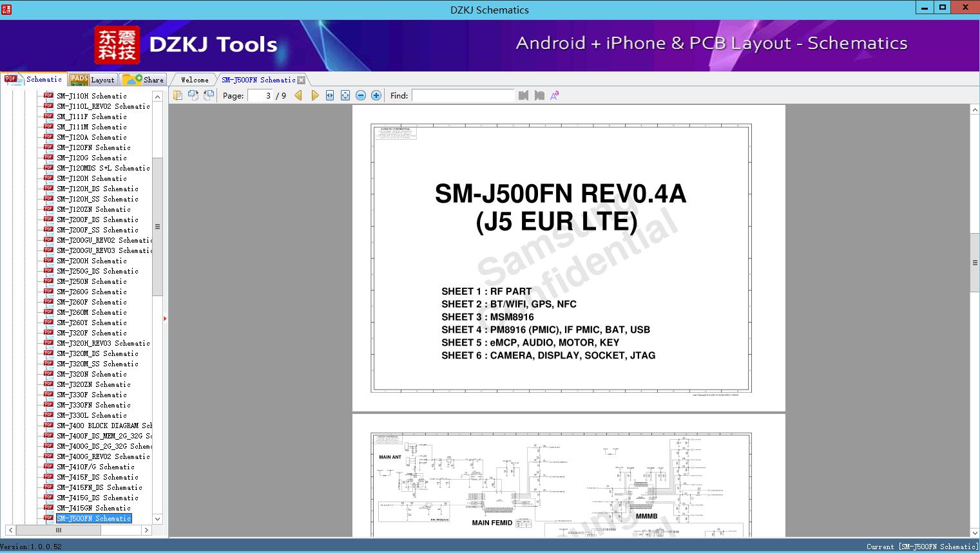980x553 pixels.
Task: Open SM-J320H_REV03 Schematic
Action: click(x=103, y=343)
